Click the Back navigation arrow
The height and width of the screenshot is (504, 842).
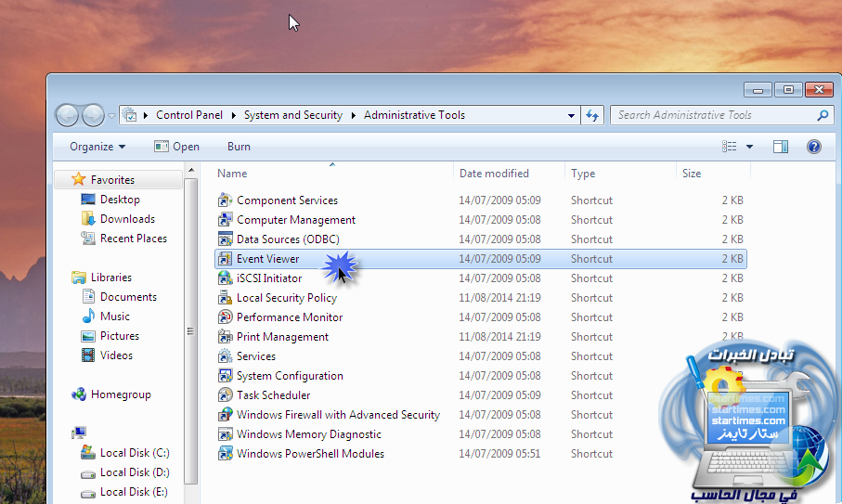[68, 115]
